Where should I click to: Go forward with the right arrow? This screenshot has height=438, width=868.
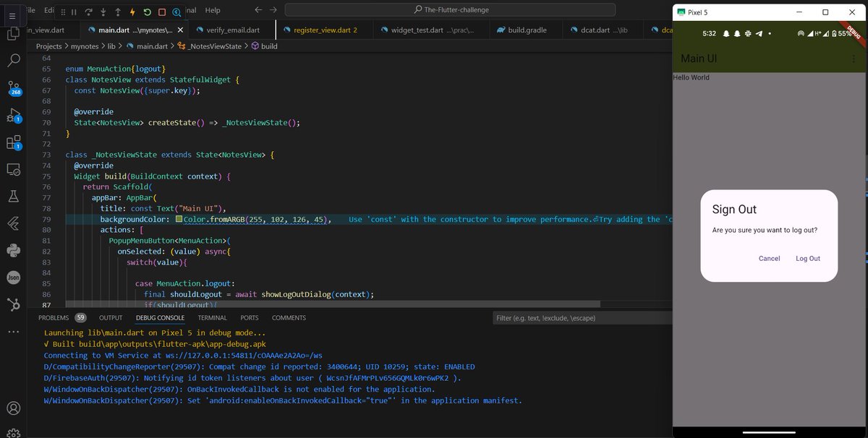point(273,10)
